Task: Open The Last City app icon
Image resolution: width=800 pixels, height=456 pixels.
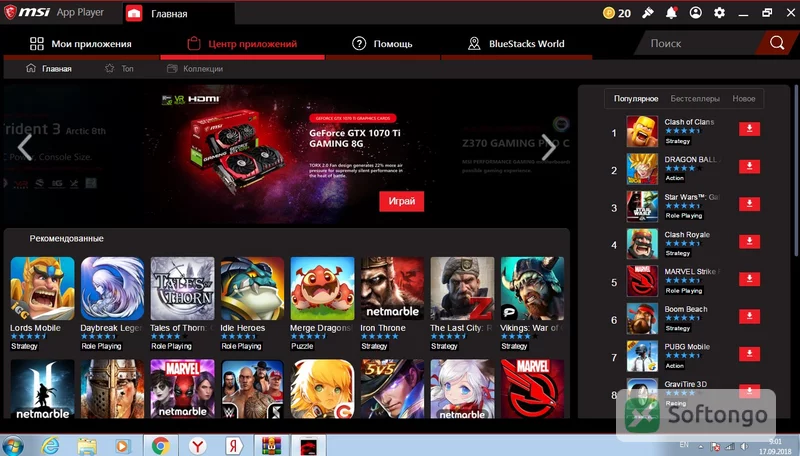Action: (462, 288)
